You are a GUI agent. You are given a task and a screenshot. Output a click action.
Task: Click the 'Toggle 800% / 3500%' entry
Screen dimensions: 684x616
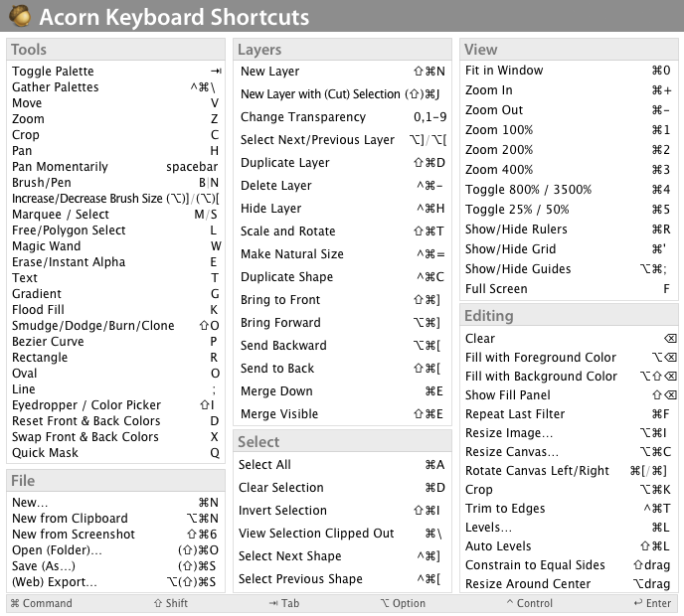pyautogui.click(x=569, y=189)
